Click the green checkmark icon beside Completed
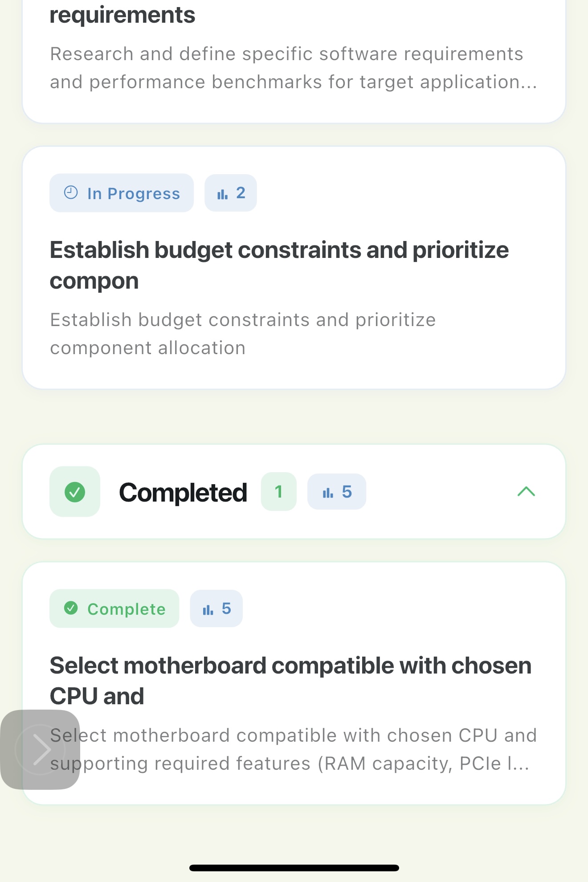 click(75, 492)
